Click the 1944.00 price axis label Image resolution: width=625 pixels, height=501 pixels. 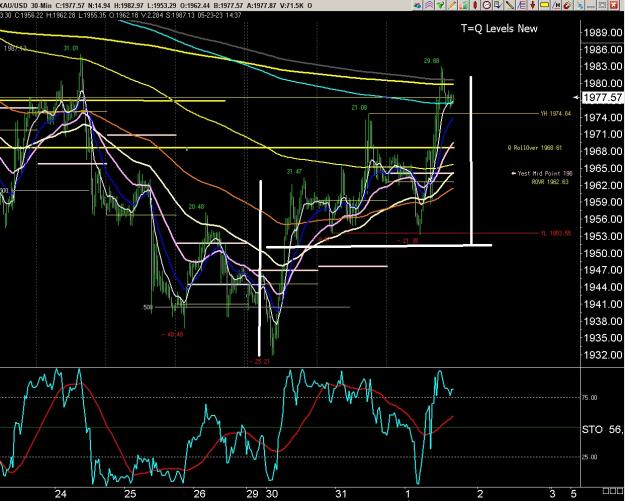pyautogui.click(x=603, y=287)
